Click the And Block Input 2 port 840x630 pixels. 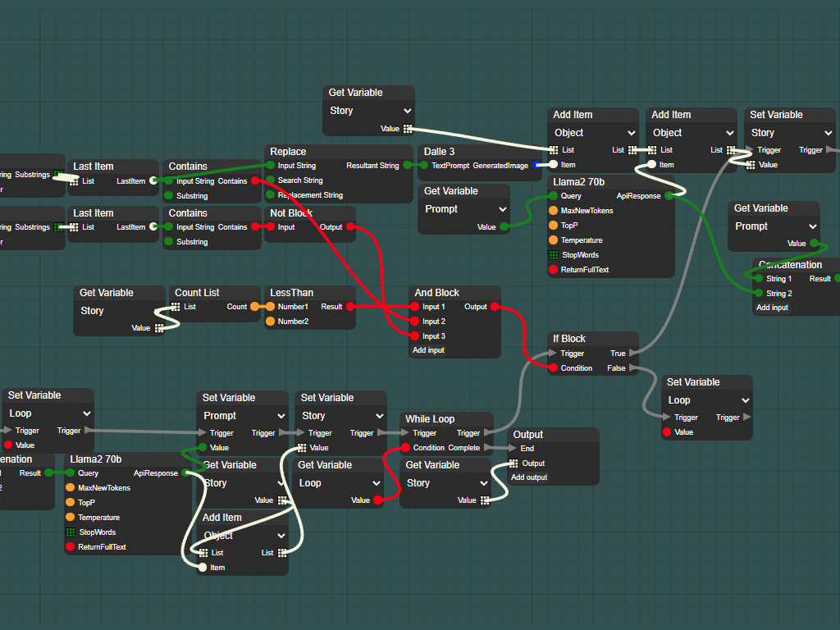click(x=414, y=322)
